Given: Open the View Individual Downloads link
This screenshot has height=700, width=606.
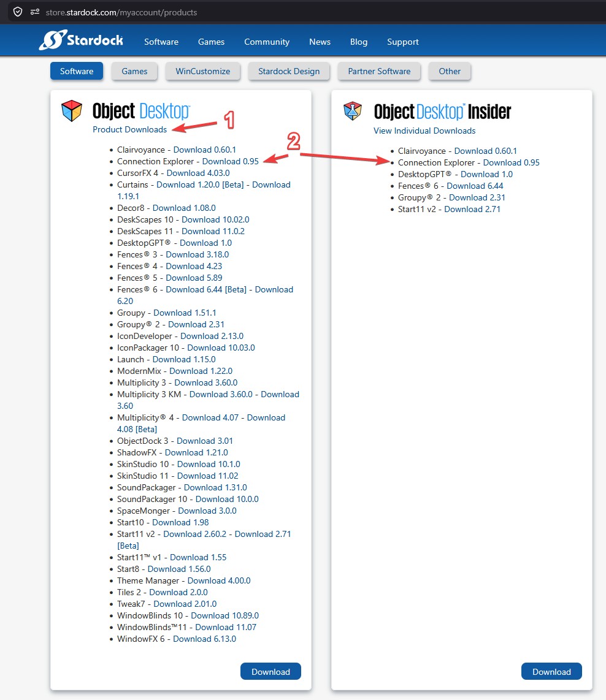Looking at the screenshot, I should pos(424,131).
